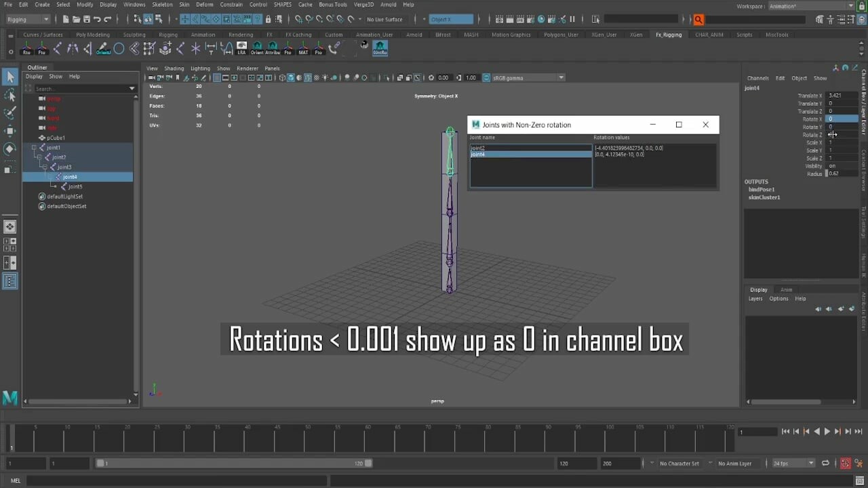Enable the No Live Surface toggle
Viewport: 868px width, 488px height.
click(x=384, y=19)
